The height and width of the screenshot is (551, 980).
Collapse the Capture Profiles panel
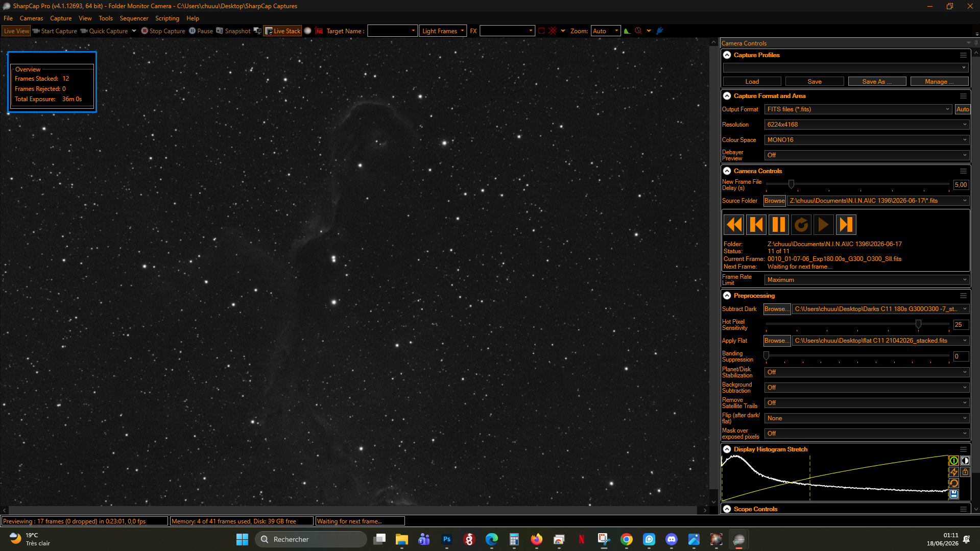[x=727, y=55]
